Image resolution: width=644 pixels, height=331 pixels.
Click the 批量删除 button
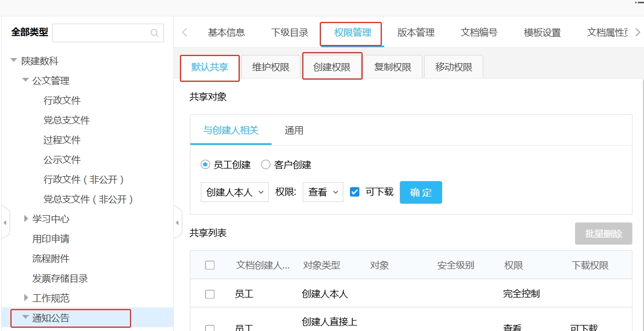pos(603,234)
